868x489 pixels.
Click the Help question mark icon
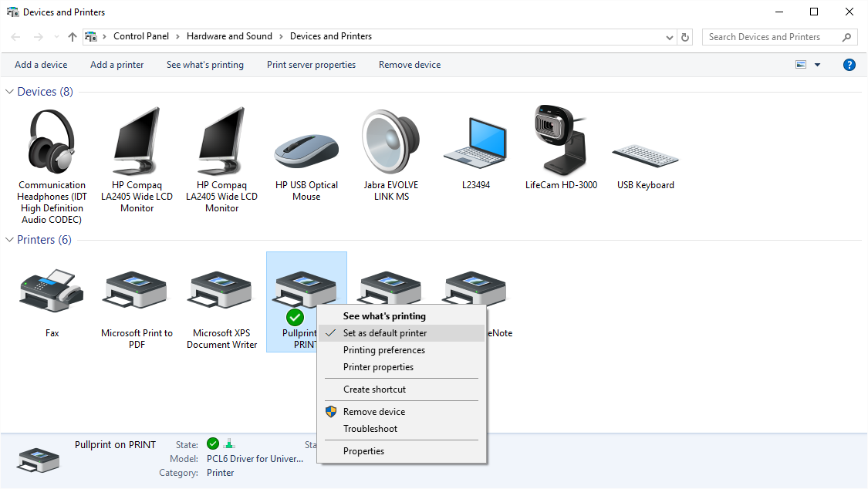coord(849,65)
